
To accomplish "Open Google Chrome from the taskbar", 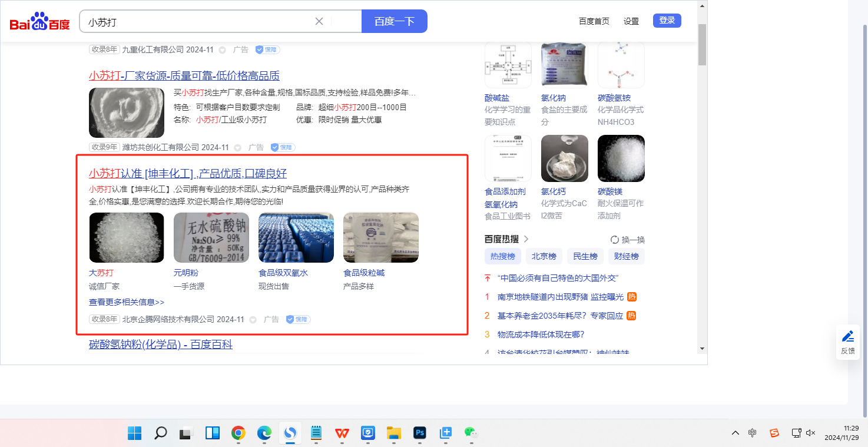I will click(238, 433).
